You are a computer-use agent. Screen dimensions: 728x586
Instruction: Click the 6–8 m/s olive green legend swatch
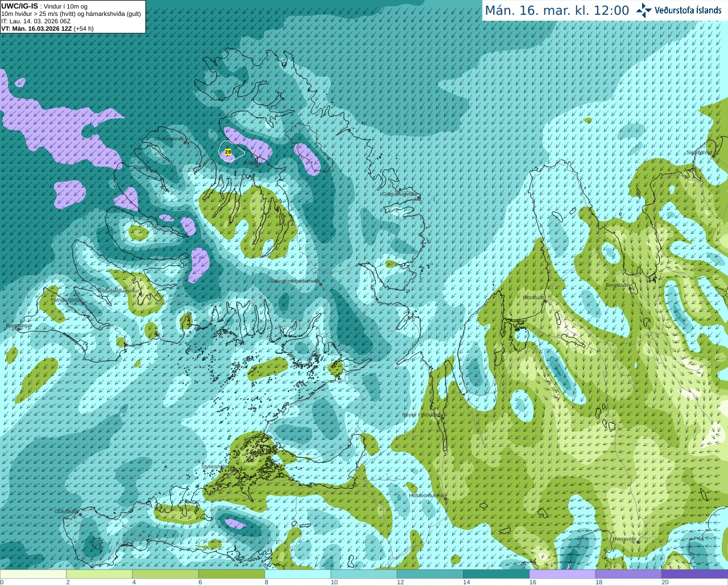point(231,574)
